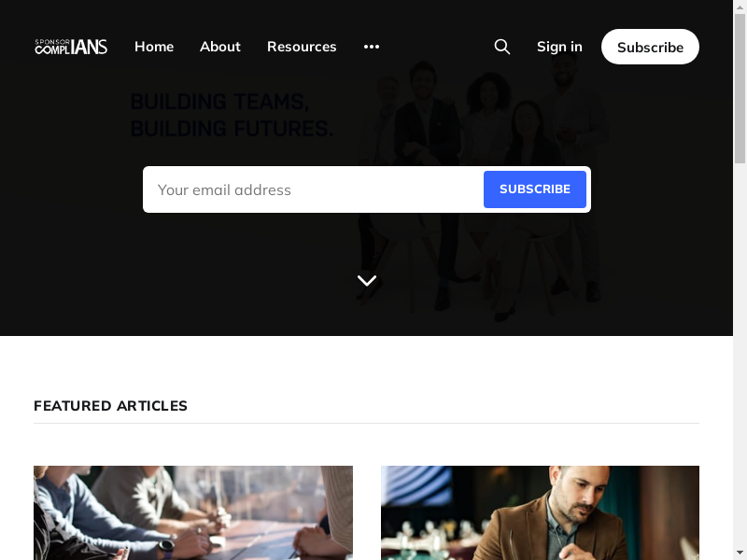Screen dimensions: 747x560
Task: Click the vertical scrollbar thumb
Action: coord(740,89)
